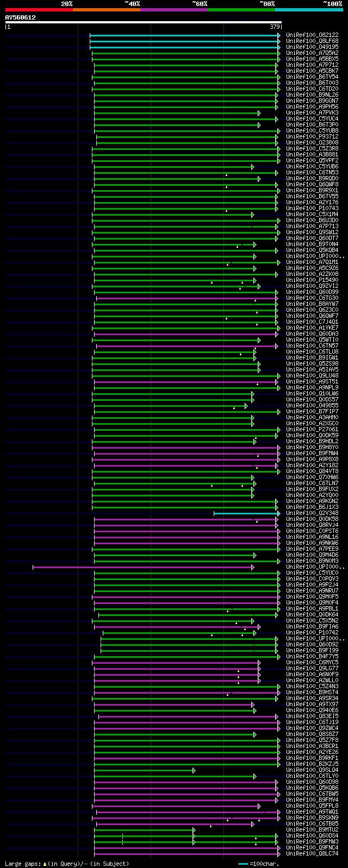
Task: Click label UniRef100_B9RQD0
Action: (312, 178)
